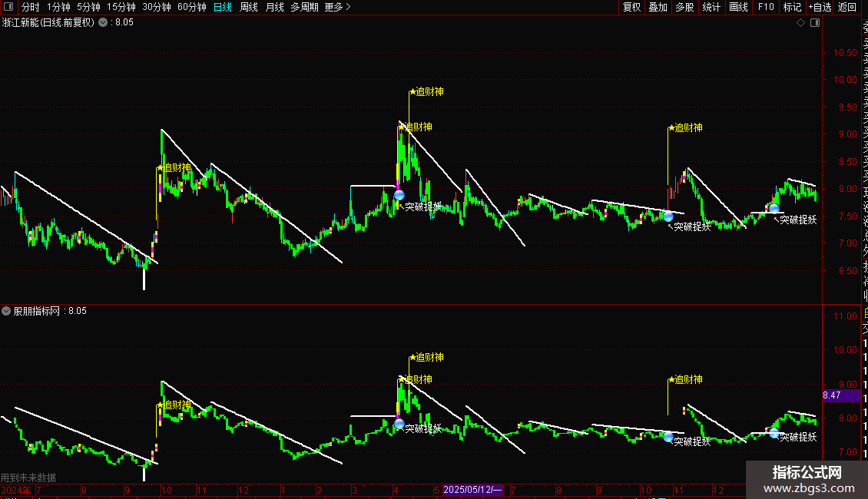
Task: Add stock via +自选 button
Action: (820, 7)
